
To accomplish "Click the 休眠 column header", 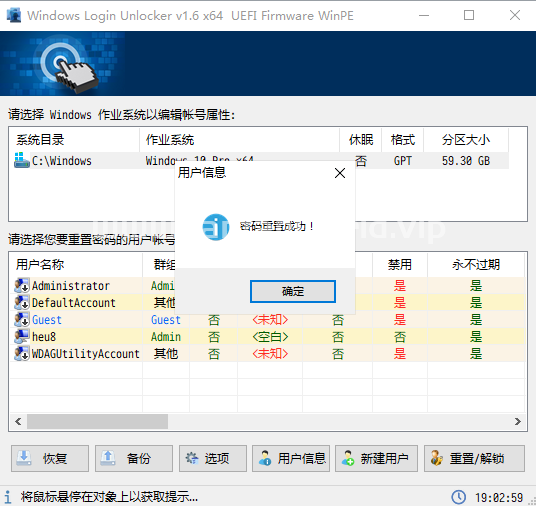I will [x=361, y=140].
